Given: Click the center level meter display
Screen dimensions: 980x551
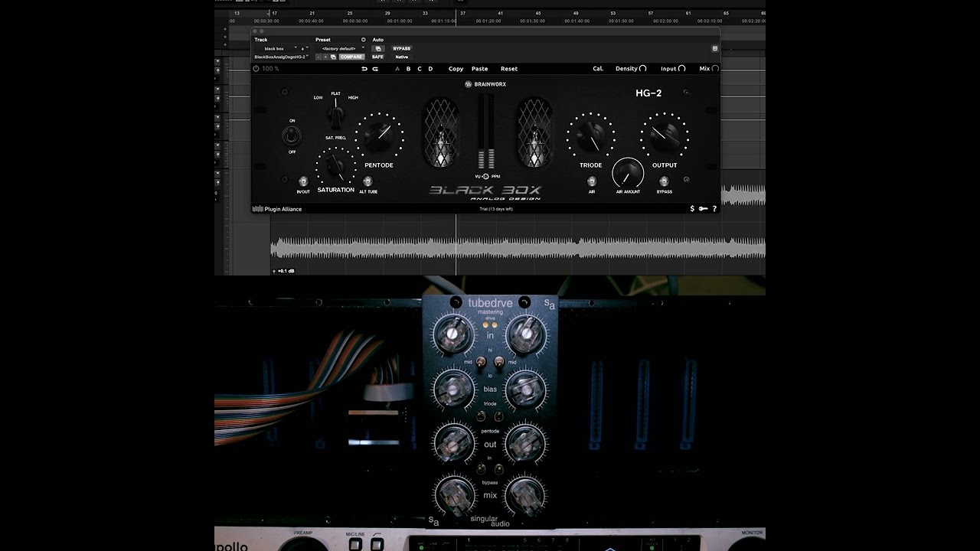Looking at the screenshot, I should point(485,132).
